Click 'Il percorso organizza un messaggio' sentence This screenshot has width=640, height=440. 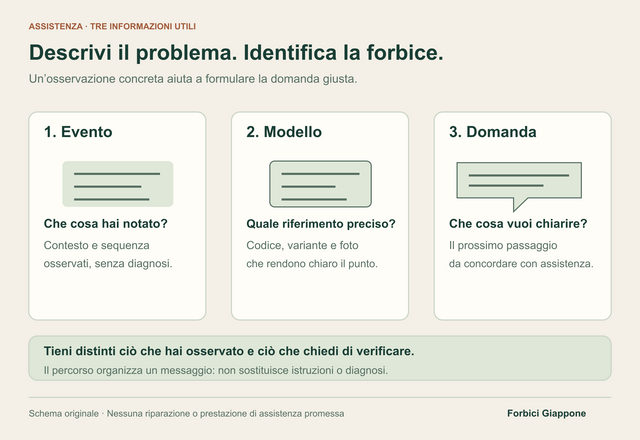coord(216,370)
